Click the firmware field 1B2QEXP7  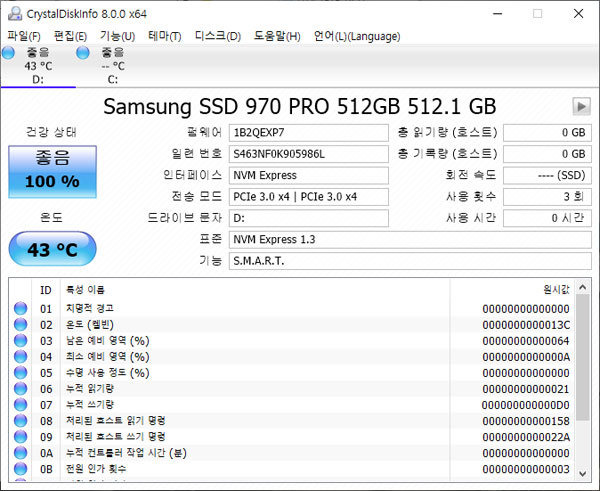coord(309,133)
